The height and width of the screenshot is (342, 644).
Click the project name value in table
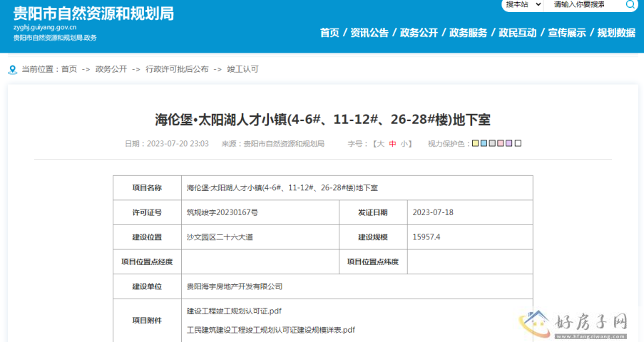pyautogui.click(x=282, y=188)
